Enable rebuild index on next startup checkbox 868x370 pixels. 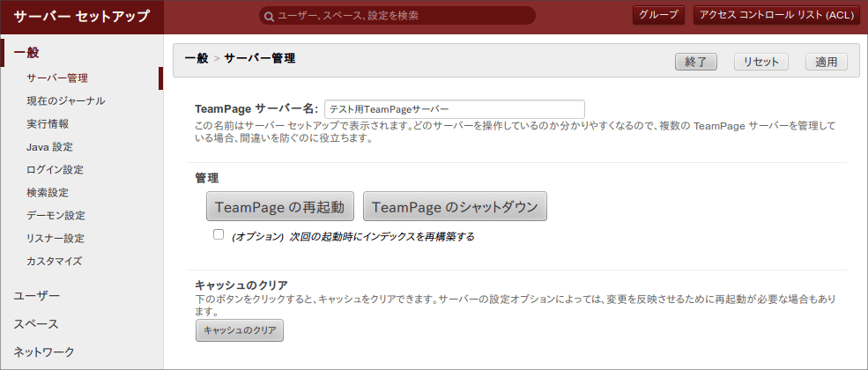coord(219,234)
